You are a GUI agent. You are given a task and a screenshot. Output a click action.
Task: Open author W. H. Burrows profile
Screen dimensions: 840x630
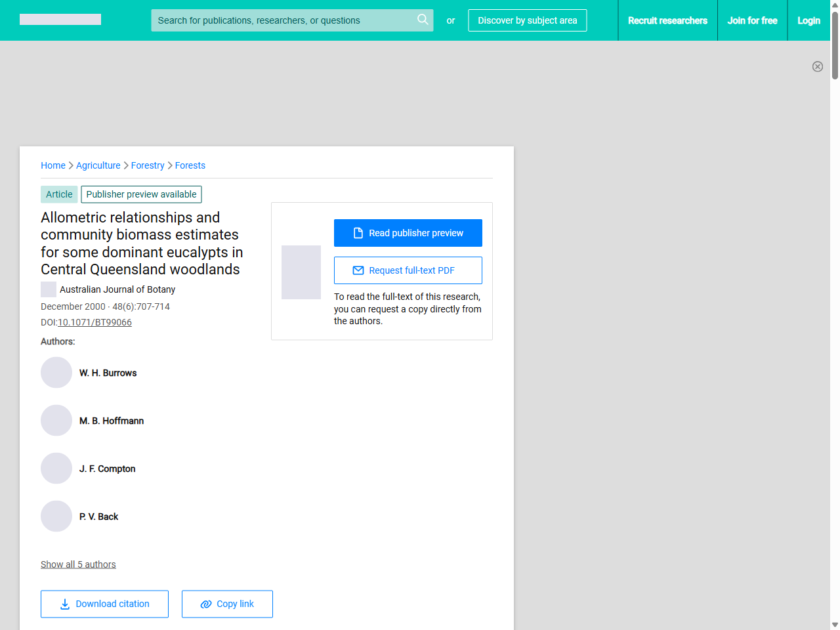point(108,373)
